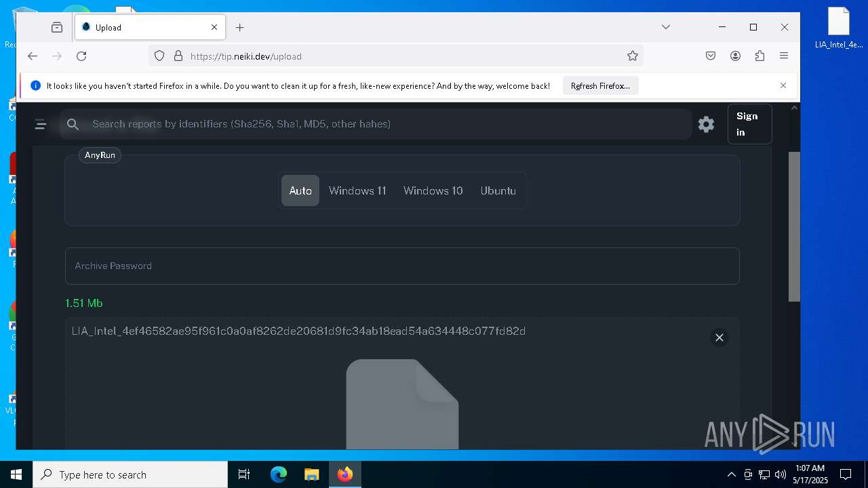Click the page vertical scrollbar thumb

click(x=794, y=226)
